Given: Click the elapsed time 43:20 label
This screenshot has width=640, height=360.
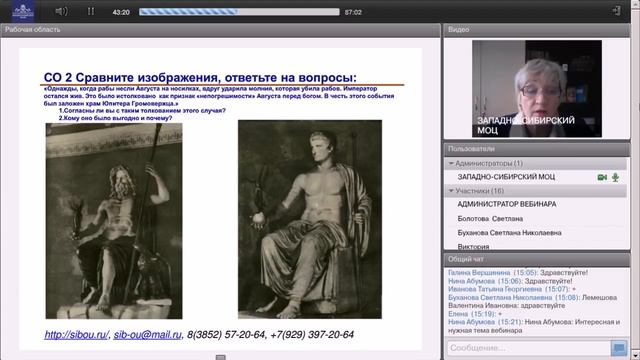Looking at the screenshot, I should point(121,12).
